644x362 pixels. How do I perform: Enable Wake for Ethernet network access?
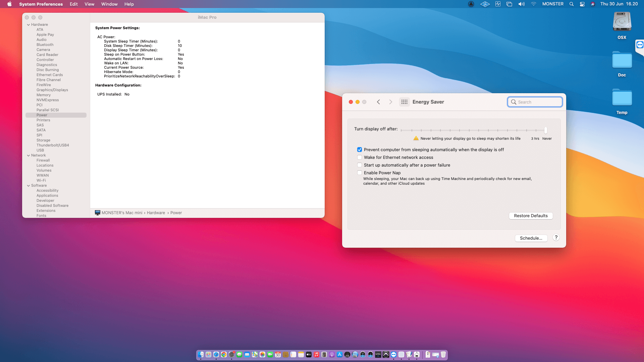click(x=360, y=158)
